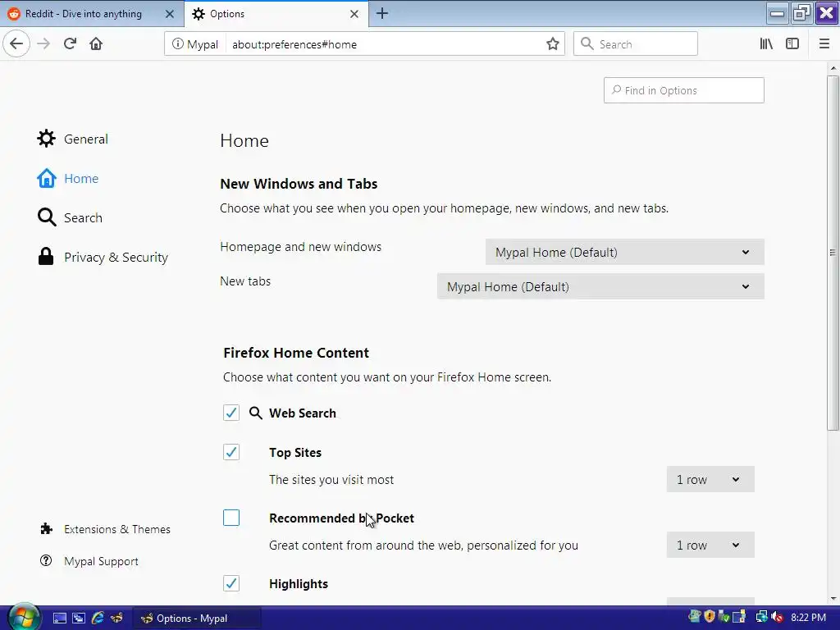Open Extensions & Themes link
The image size is (840, 630).
pos(106,529)
